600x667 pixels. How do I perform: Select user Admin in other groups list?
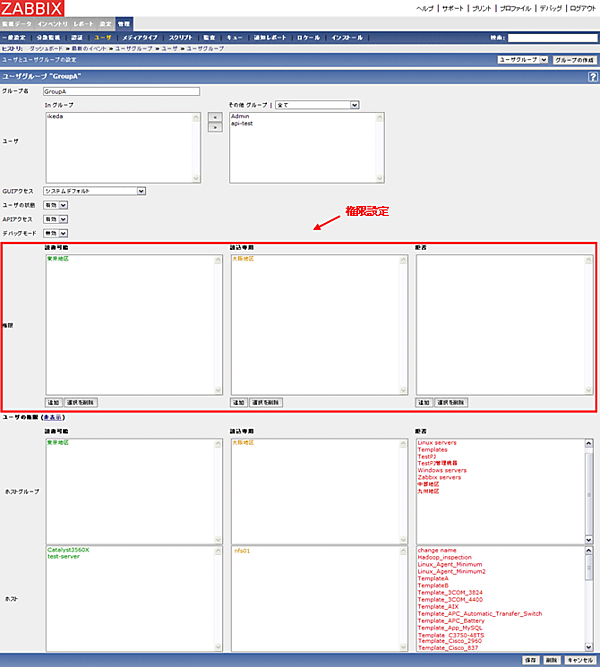[240, 116]
